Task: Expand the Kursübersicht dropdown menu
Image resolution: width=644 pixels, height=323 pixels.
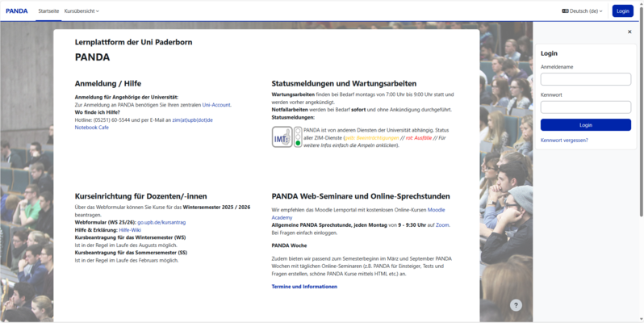Action: [82, 11]
